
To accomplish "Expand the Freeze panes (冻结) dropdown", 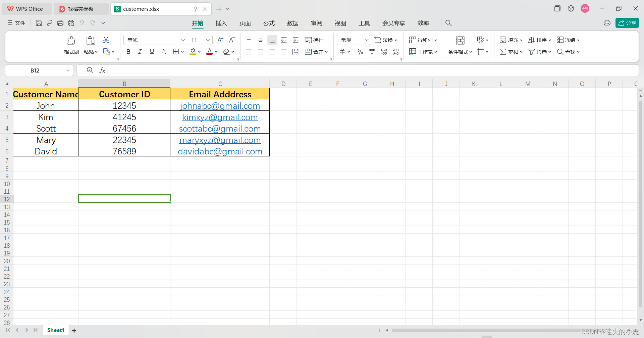I will coord(578,40).
